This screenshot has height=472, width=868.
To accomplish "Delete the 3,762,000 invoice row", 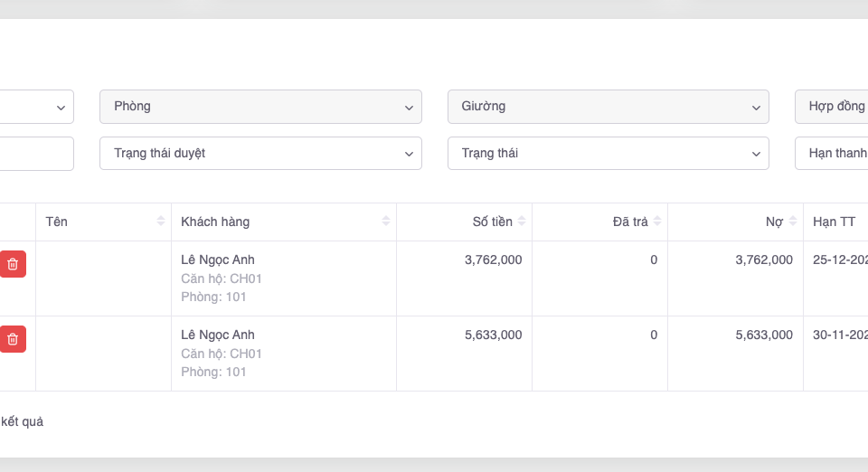I will pyautogui.click(x=13, y=264).
